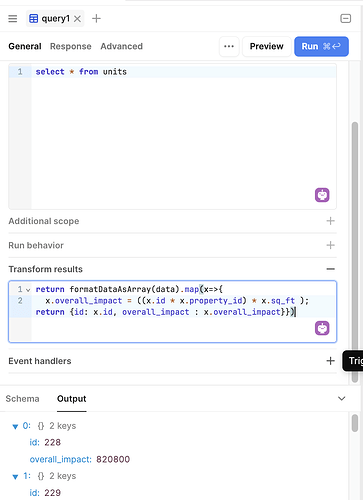Click the AI assistant icon in transformer editor

[x=322, y=328]
